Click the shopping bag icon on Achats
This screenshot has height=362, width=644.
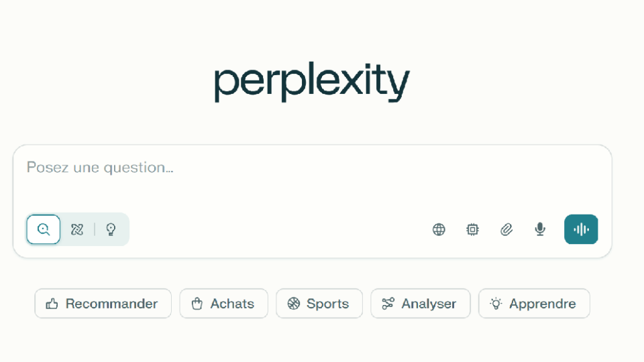click(197, 304)
